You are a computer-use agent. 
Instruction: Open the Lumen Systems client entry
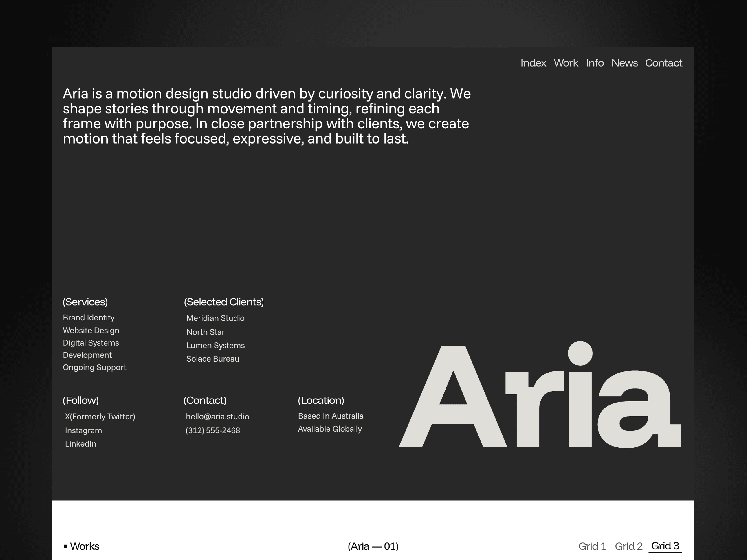pos(215,345)
